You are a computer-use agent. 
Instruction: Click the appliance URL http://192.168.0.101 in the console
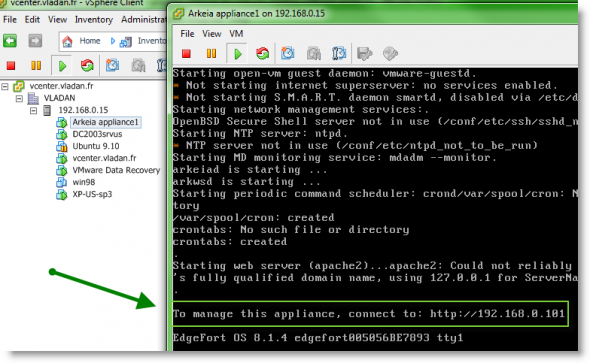click(x=497, y=314)
